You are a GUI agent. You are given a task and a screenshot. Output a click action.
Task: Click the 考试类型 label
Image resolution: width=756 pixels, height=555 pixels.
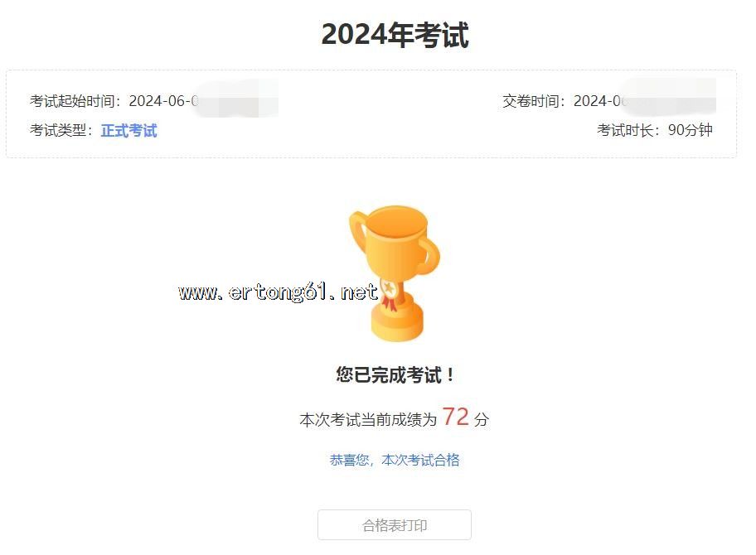tap(58, 130)
